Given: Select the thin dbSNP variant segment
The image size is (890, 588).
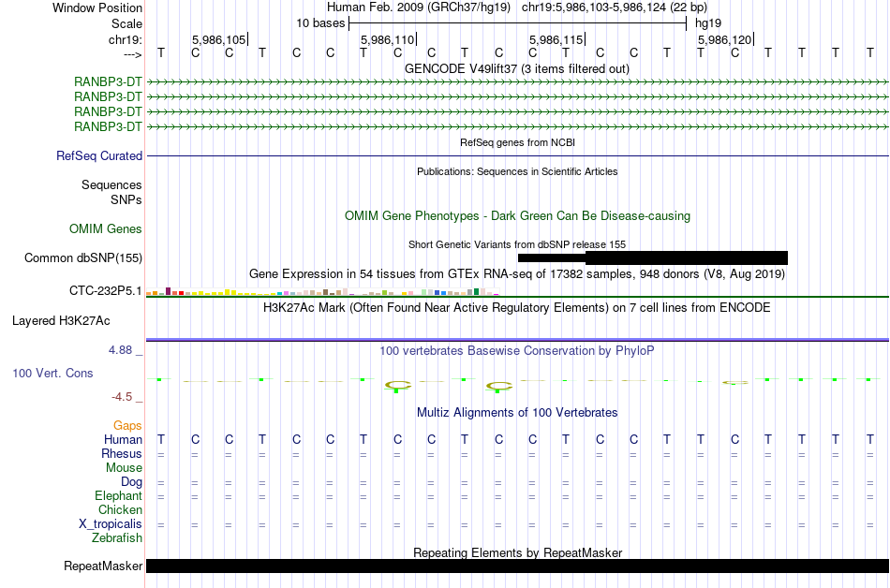Looking at the screenshot, I should coord(551,258).
